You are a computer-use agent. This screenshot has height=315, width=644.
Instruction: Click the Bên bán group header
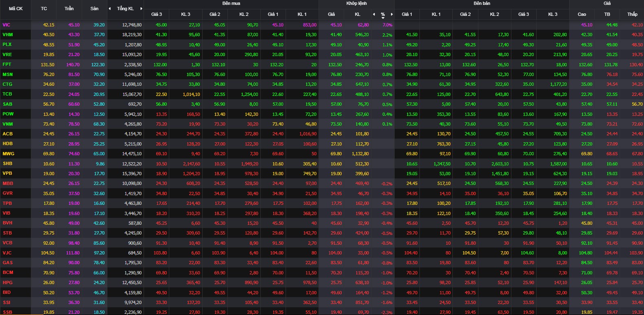tap(482, 3)
